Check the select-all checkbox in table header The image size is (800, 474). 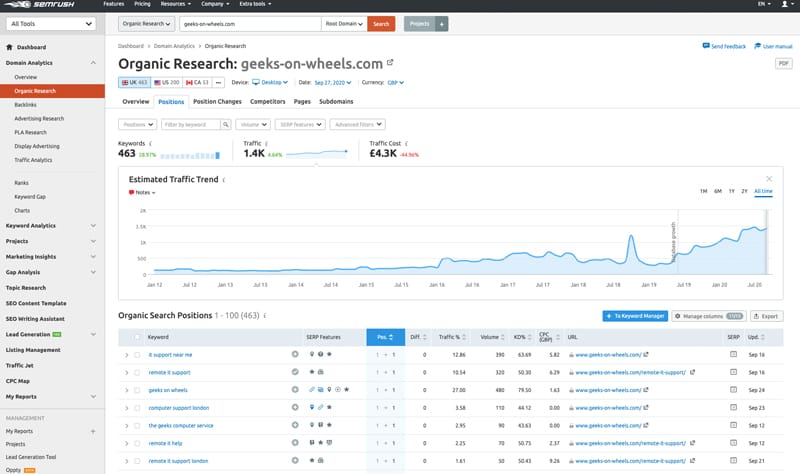[137, 336]
